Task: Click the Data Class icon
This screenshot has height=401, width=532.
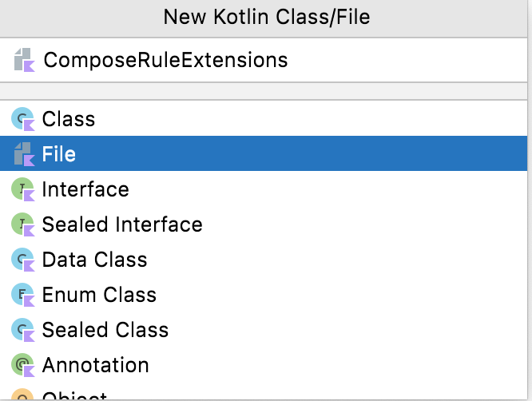Action: tap(23, 260)
